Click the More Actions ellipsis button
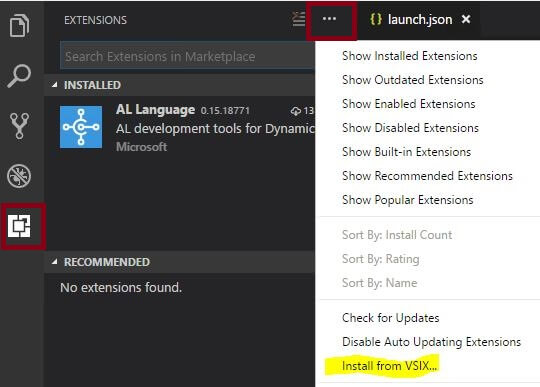The width and height of the screenshot is (540, 387). click(329, 19)
